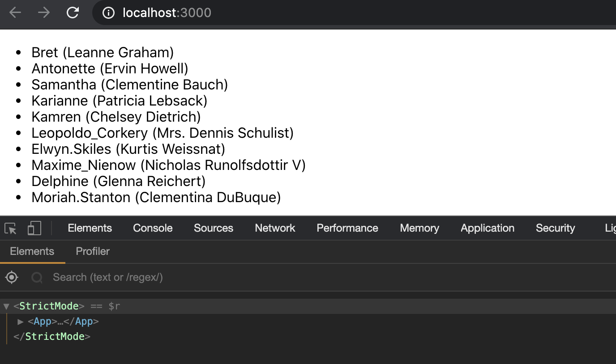Open the Performance tab
616x364 pixels.
click(x=347, y=228)
